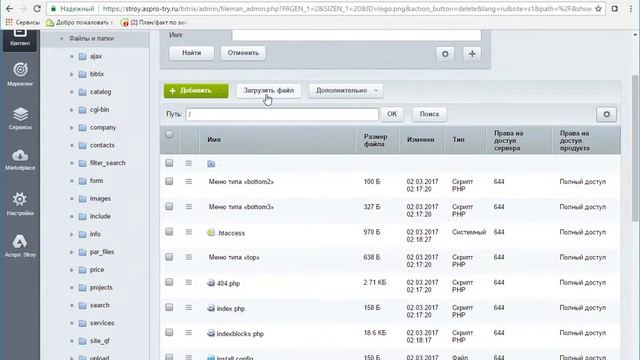Focus the Путь path input field

click(x=282, y=114)
